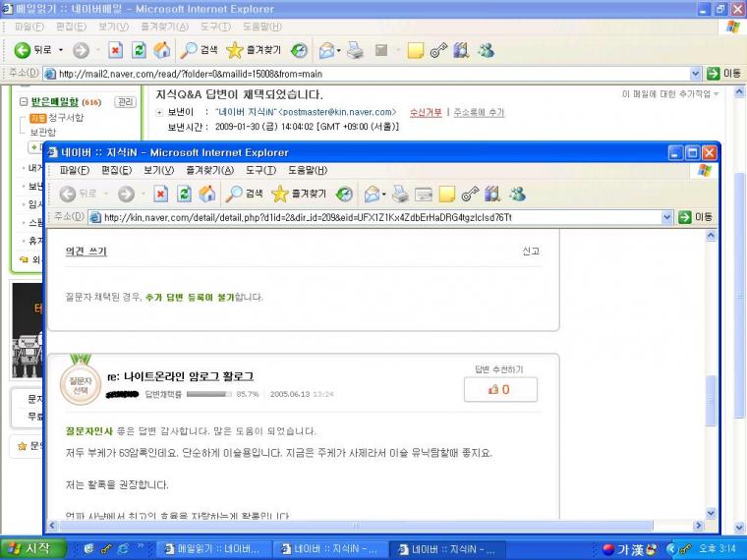Click Messenger icon in front 지식iN window toolbar
The width and height of the screenshot is (747, 560).
(517, 194)
